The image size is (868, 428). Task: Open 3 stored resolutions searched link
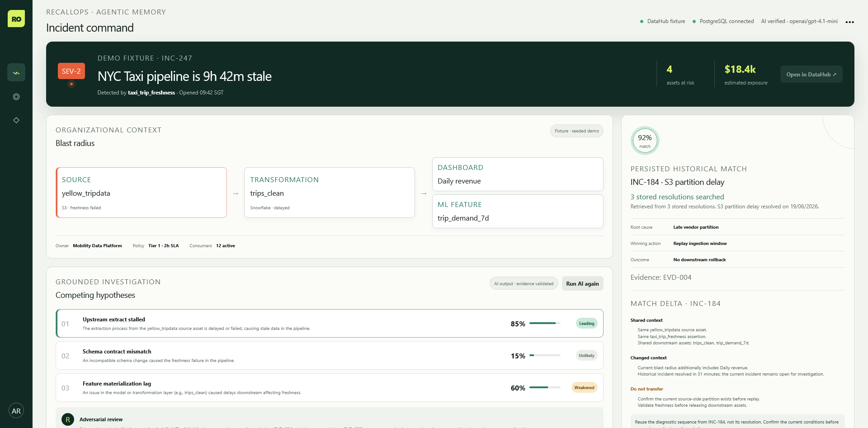677,197
